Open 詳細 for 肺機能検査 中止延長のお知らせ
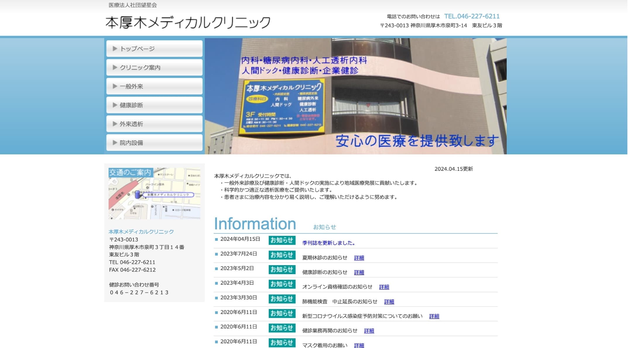The height and width of the screenshot is (348, 644). coord(389,302)
